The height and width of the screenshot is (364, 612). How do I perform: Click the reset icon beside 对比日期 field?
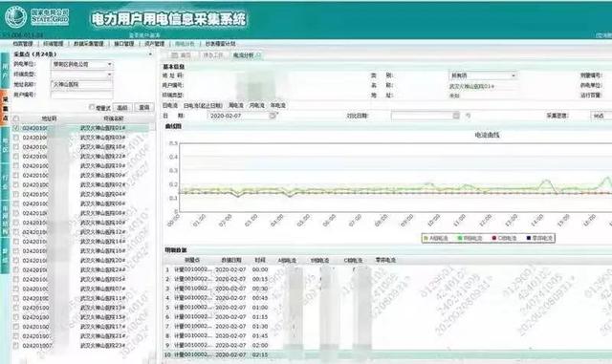click(x=468, y=116)
